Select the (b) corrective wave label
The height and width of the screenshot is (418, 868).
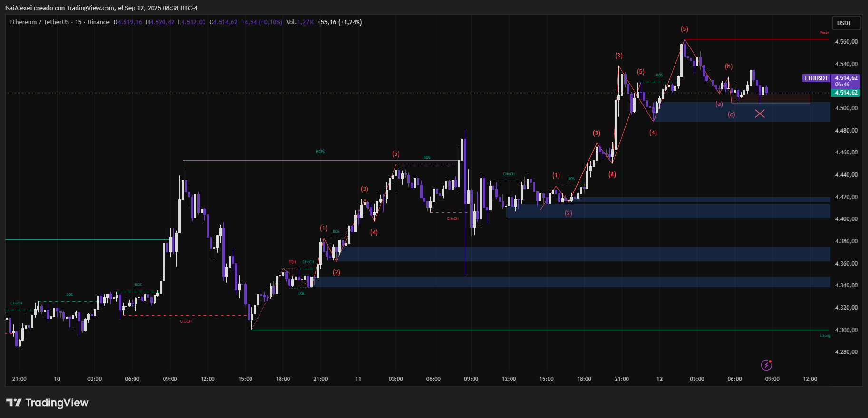[729, 66]
